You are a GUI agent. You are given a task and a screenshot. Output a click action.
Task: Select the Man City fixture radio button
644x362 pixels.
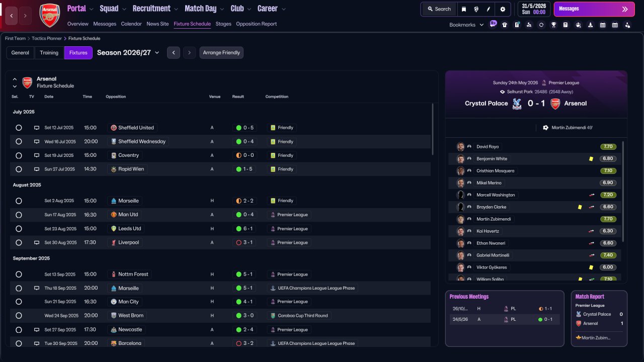coord(19,302)
